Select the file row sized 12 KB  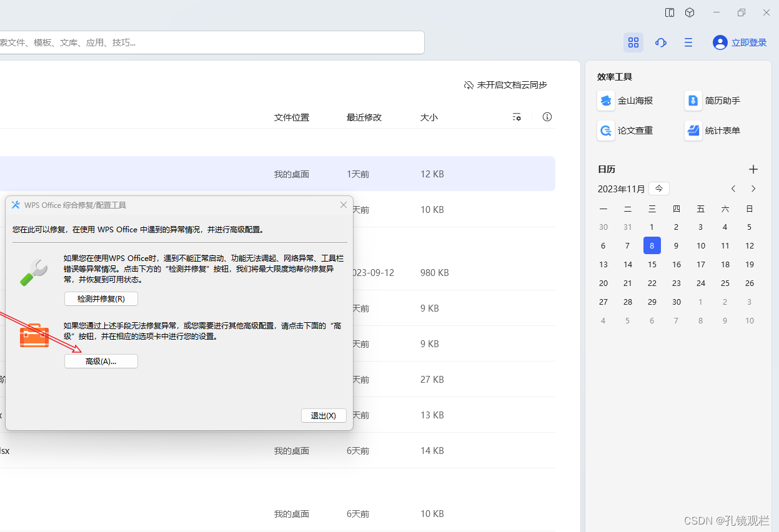pos(277,174)
